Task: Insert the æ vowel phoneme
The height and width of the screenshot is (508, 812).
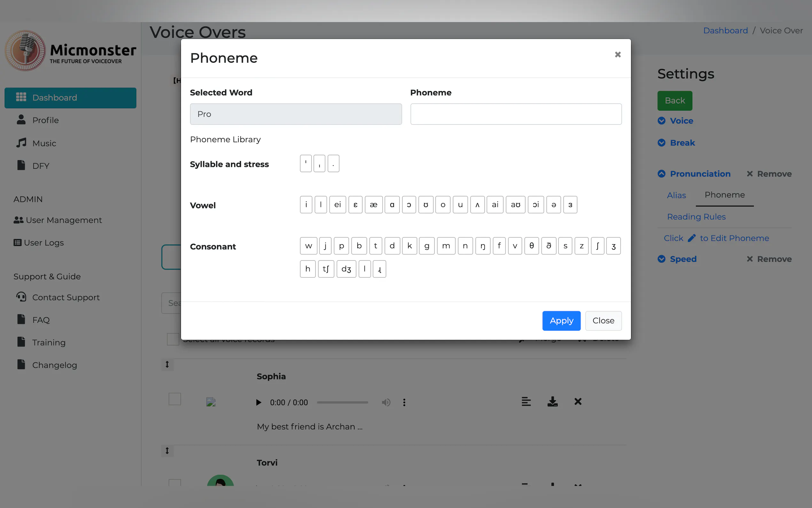Action: click(x=373, y=205)
